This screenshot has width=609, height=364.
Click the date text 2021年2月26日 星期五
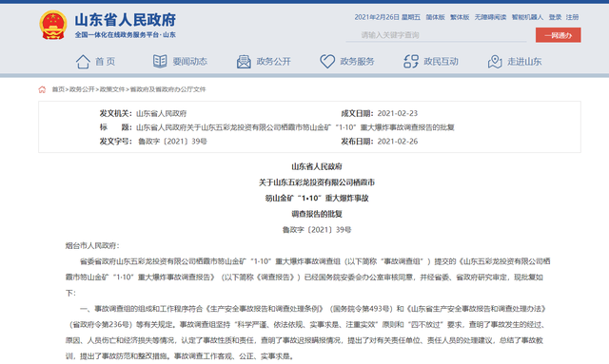[387, 17]
